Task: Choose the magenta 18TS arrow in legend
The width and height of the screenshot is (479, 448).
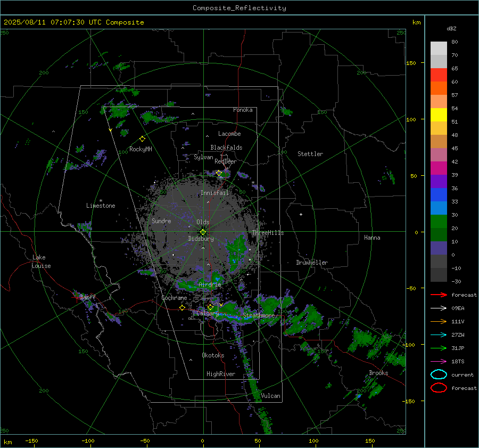Action: tap(439, 362)
